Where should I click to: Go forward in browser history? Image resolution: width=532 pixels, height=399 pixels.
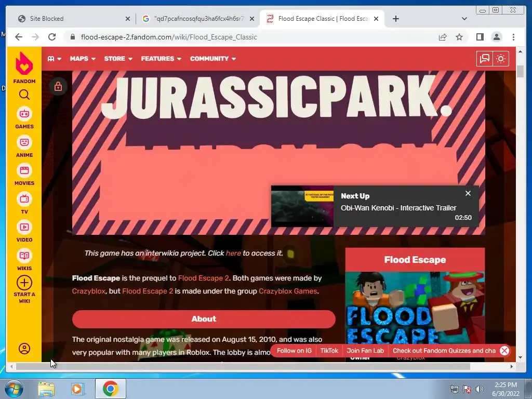[x=35, y=37]
